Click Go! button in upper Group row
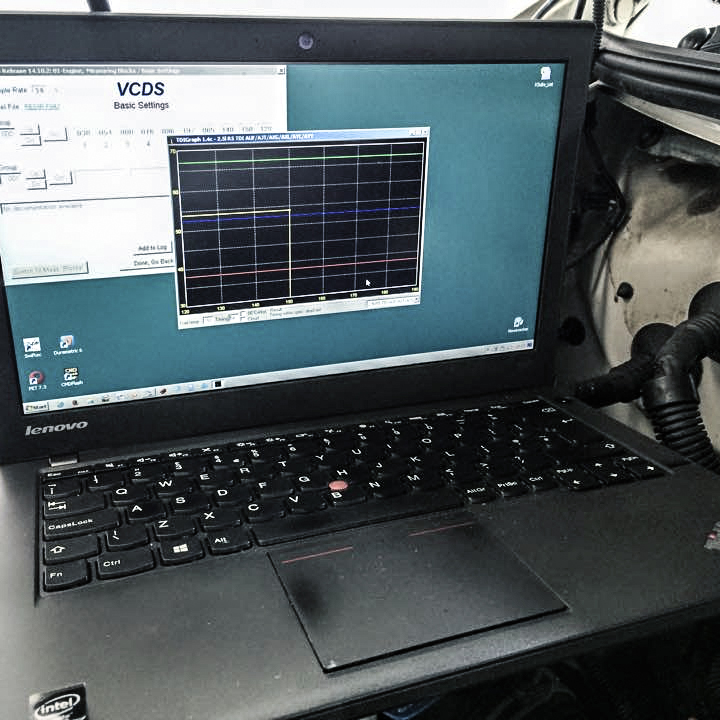This screenshot has width=720, height=720. click(56, 135)
